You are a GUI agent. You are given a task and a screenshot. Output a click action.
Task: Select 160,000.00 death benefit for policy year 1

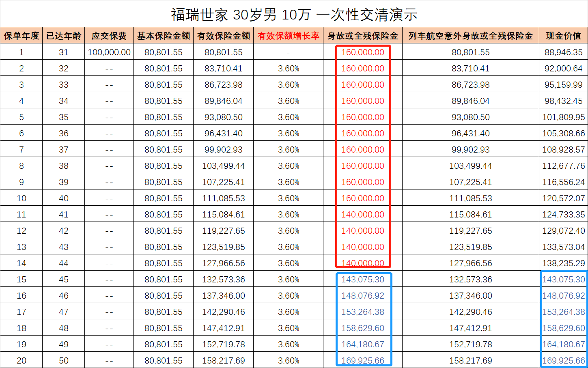coord(363,52)
